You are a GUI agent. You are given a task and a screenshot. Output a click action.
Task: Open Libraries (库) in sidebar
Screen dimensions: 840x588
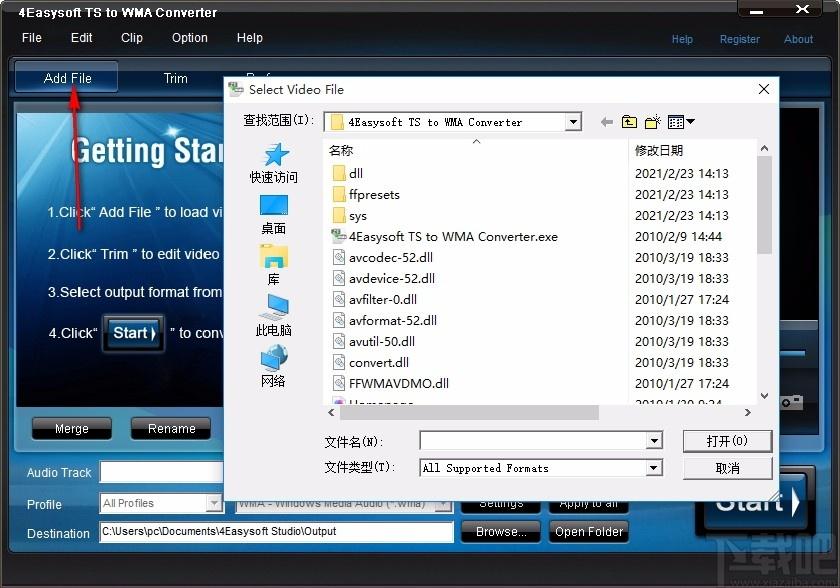(x=273, y=266)
